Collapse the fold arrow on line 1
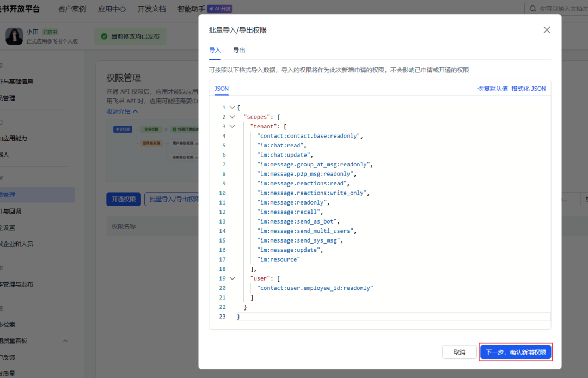Viewport: 588px width, 378px height. (x=232, y=108)
